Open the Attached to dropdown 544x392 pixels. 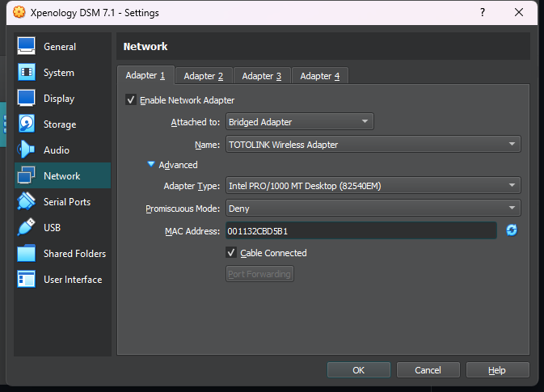(x=300, y=122)
